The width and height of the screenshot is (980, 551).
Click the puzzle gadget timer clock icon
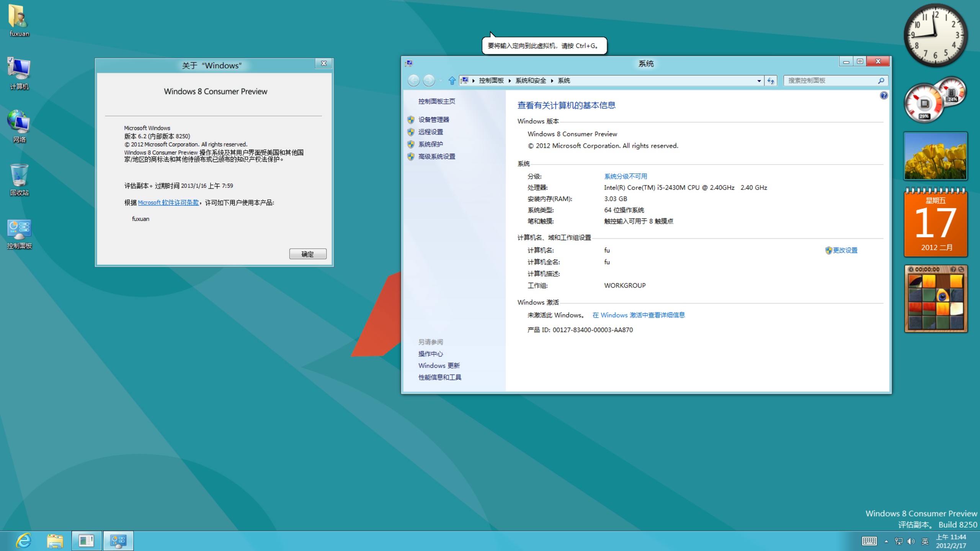(x=911, y=269)
